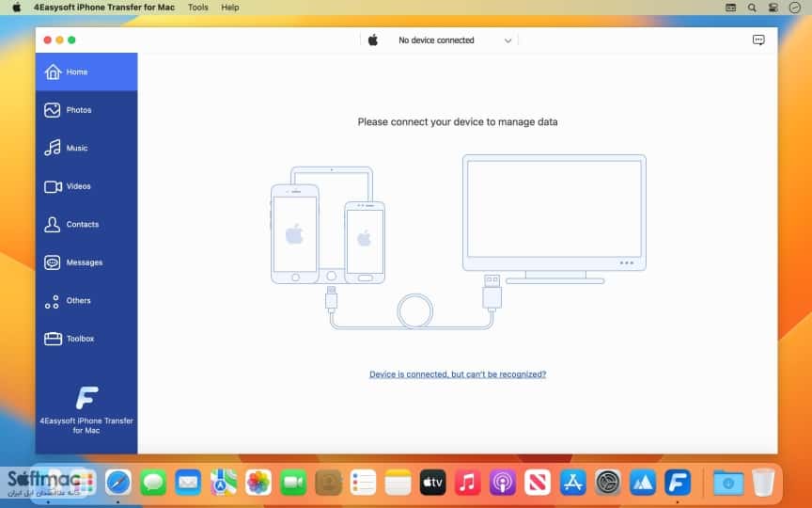Click the keyboard input icon in menu bar

tap(730, 8)
